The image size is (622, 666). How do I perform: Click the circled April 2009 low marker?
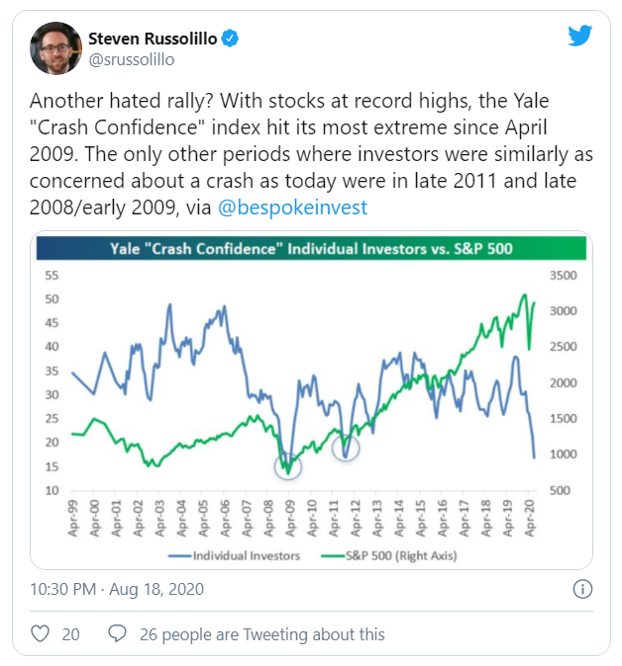(288, 464)
